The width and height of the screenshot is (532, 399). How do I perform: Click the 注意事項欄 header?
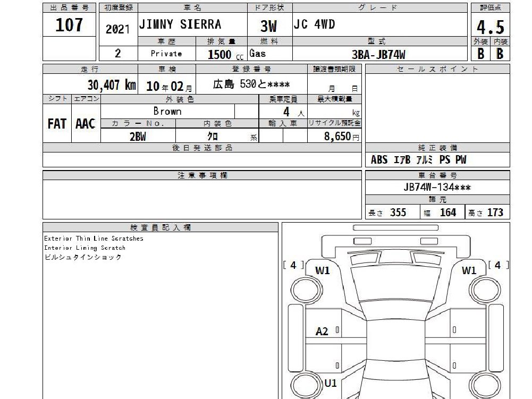[202, 175]
